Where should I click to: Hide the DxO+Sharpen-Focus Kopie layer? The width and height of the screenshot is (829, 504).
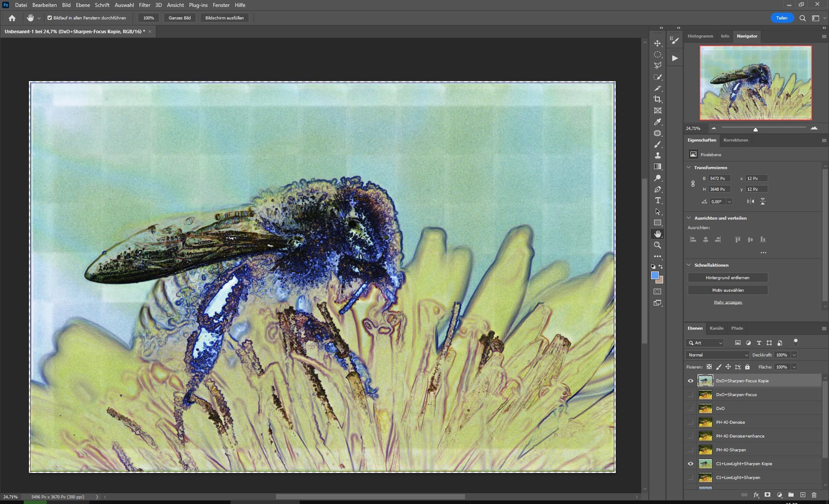click(690, 381)
